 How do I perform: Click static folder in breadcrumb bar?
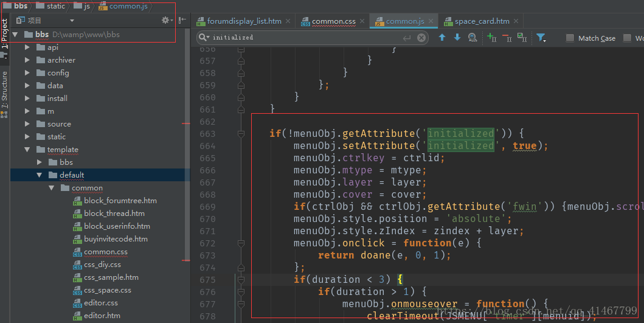(50, 5)
